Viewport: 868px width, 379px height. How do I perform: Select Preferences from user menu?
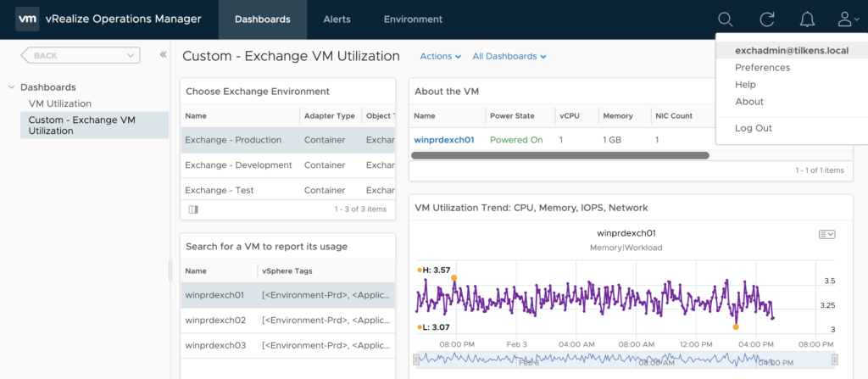coord(762,68)
